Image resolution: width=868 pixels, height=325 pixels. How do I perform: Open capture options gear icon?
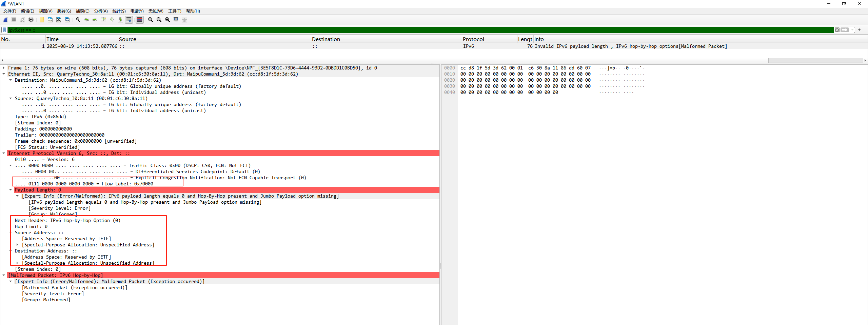[31, 20]
